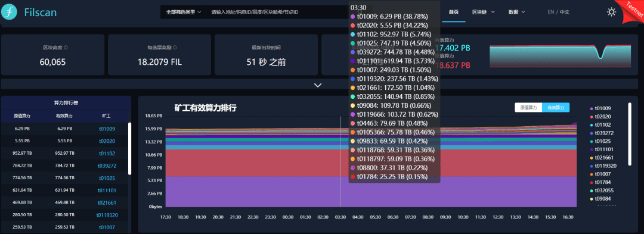Click the info icon beside 区块高度
Screen dimensions: 644x234
point(66,48)
